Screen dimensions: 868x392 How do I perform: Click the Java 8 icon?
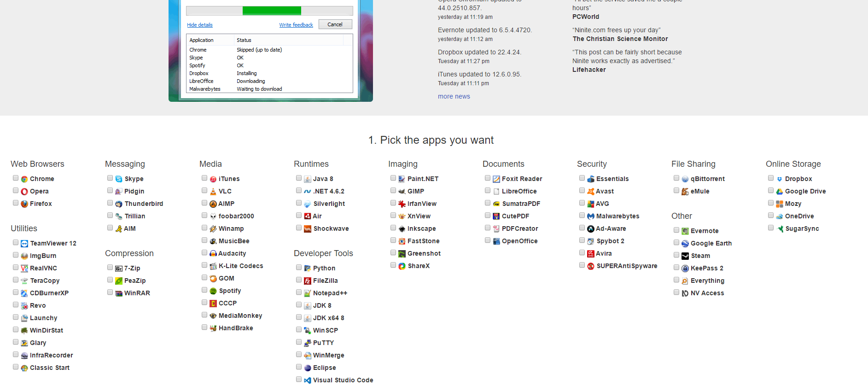tap(308, 179)
